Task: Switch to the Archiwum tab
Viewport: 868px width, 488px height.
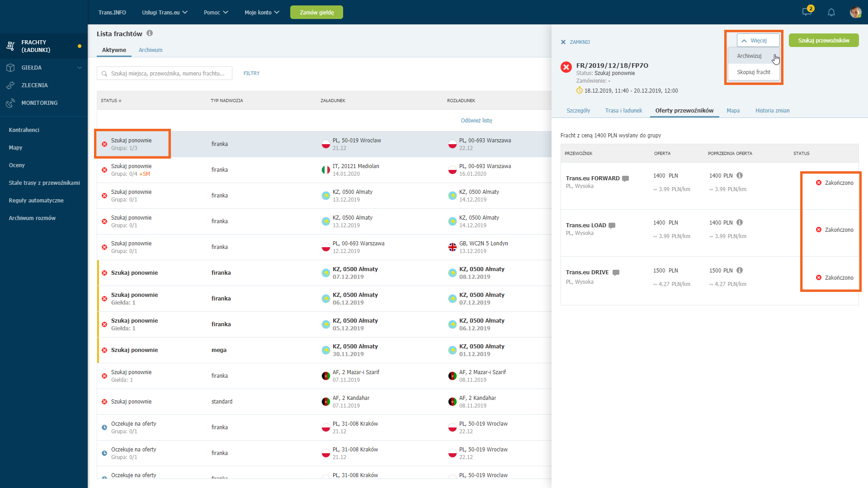Action: pyautogui.click(x=151, y=50)
